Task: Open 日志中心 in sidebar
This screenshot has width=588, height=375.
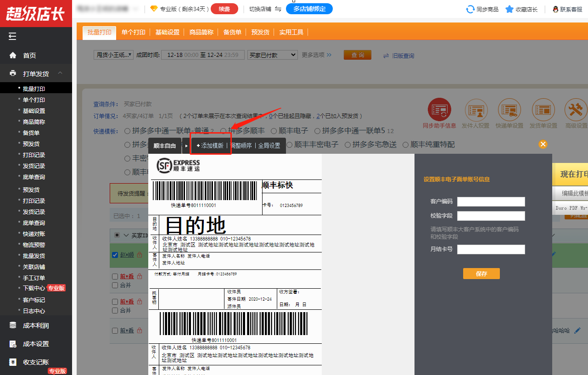Action: tap(34, 311)
